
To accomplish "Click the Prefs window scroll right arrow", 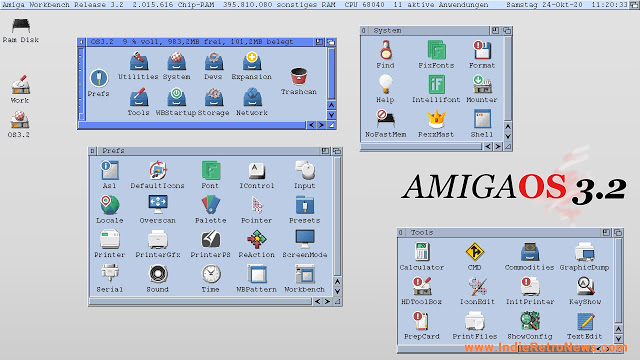I will [327, 302].
